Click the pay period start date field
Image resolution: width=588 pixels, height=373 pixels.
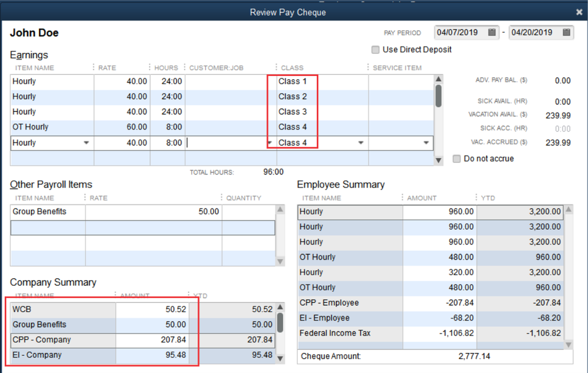(459, 33)
